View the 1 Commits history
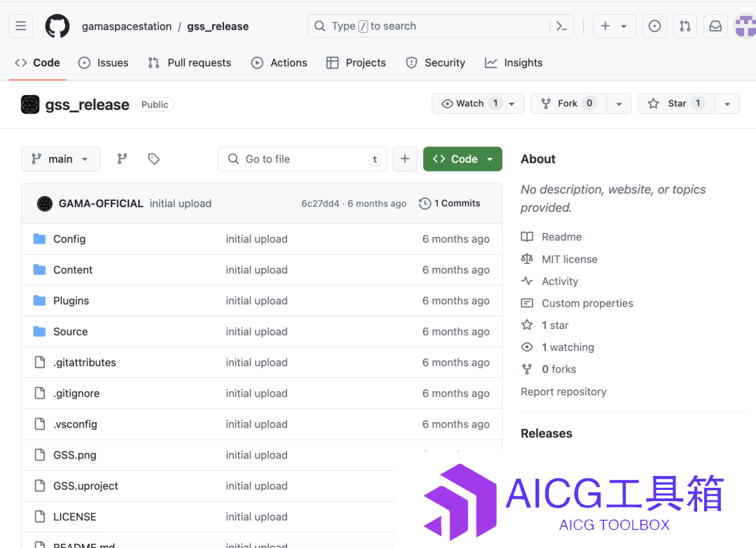Viewport: 756px width, 548px height. tap(450, 204)
